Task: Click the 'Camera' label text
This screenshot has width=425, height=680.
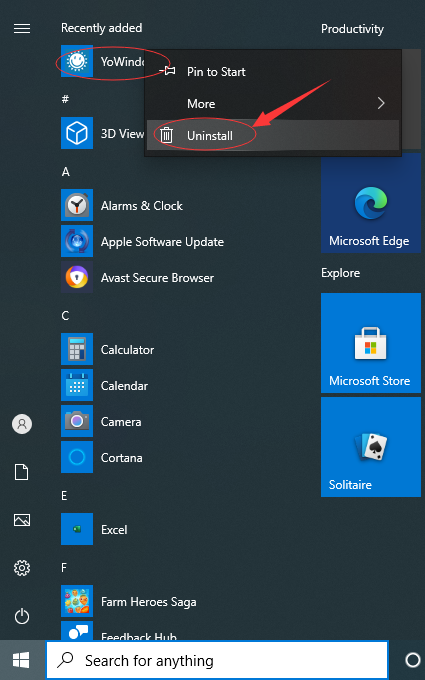Action: coord(121,422)
